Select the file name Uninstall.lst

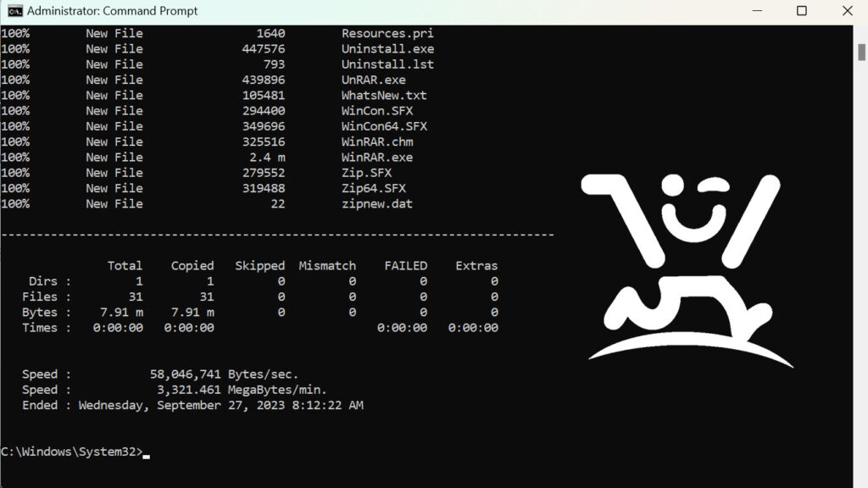387,64
